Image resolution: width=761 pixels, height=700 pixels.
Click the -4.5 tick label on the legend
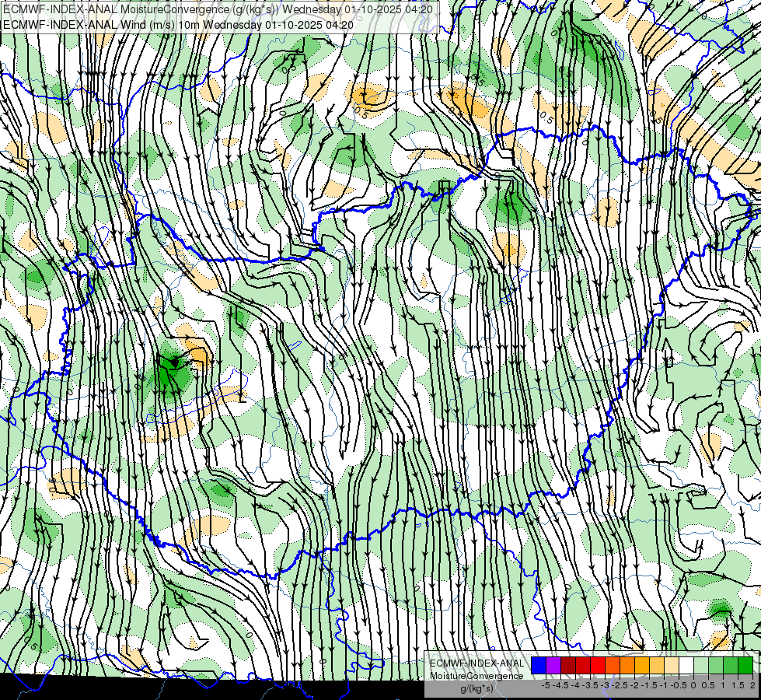[560, 685]
